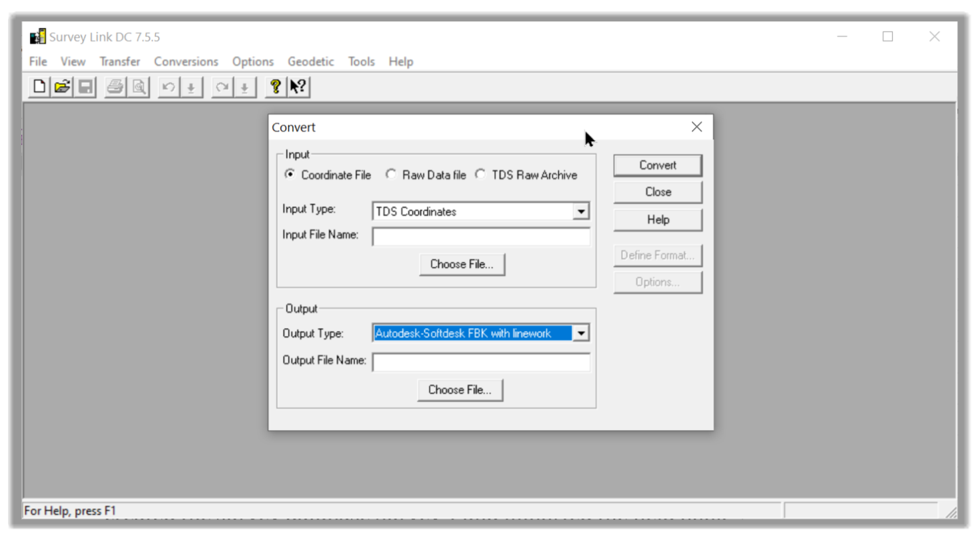The height and width of the screenshot is (542, 980).
Task: Click the Input File Name text field
Action: click(x=481, y=237)
